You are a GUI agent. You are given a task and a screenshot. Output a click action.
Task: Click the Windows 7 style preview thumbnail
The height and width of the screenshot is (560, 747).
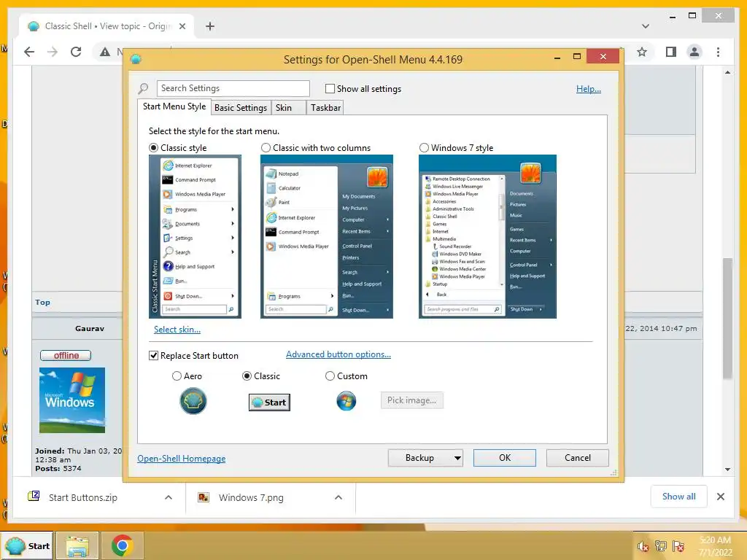pos(487,237)
